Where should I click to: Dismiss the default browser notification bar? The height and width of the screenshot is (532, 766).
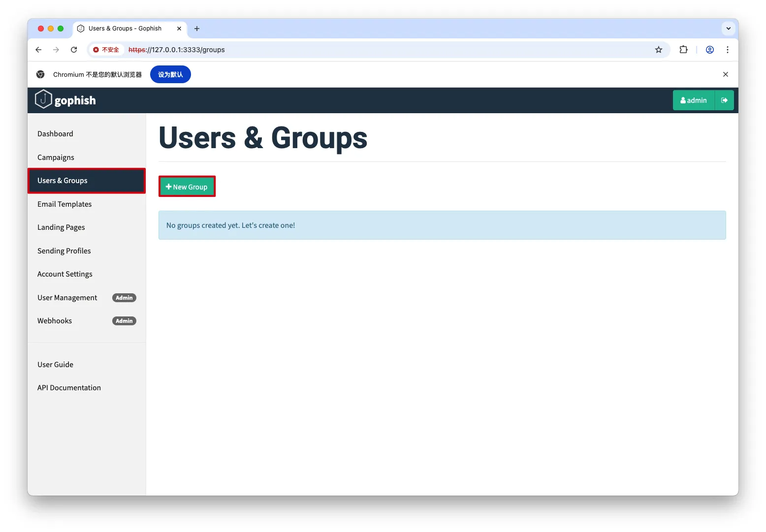pos(725,74)
